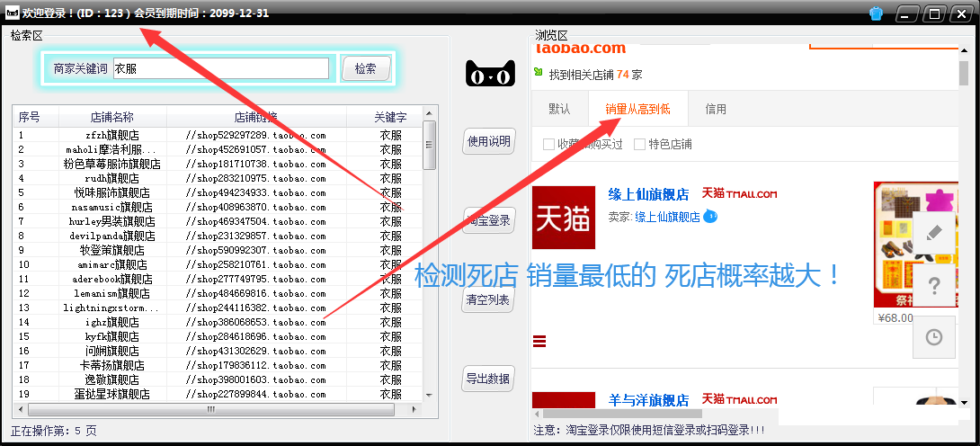Click the list's horizontal scroll right arrow

click(x=414, y=410)
